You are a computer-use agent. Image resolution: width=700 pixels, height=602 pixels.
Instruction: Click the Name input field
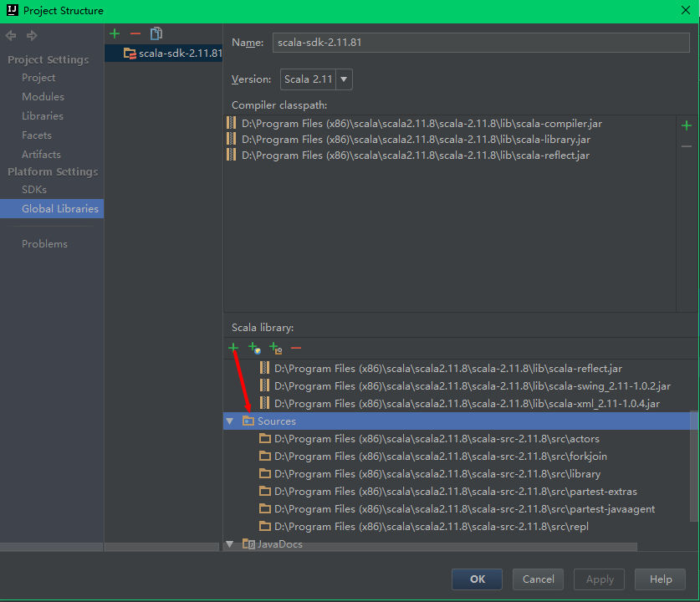[481, 43]
